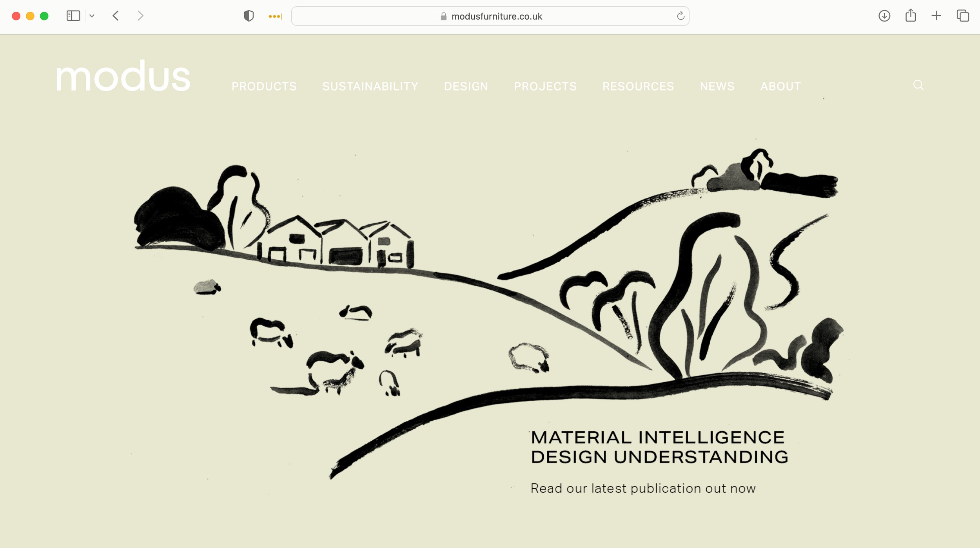Show the tab overview icon

[963, 16]
